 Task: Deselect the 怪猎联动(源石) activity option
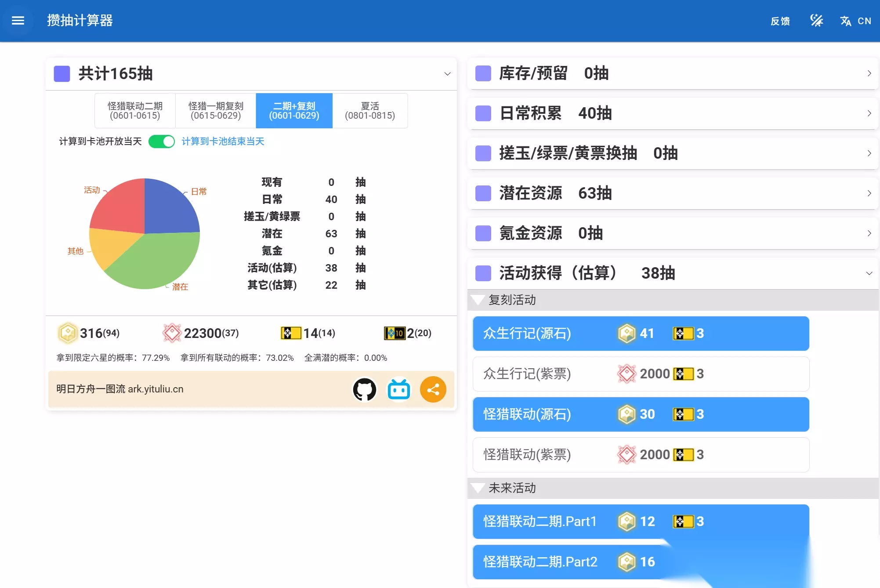coord(641,414)
